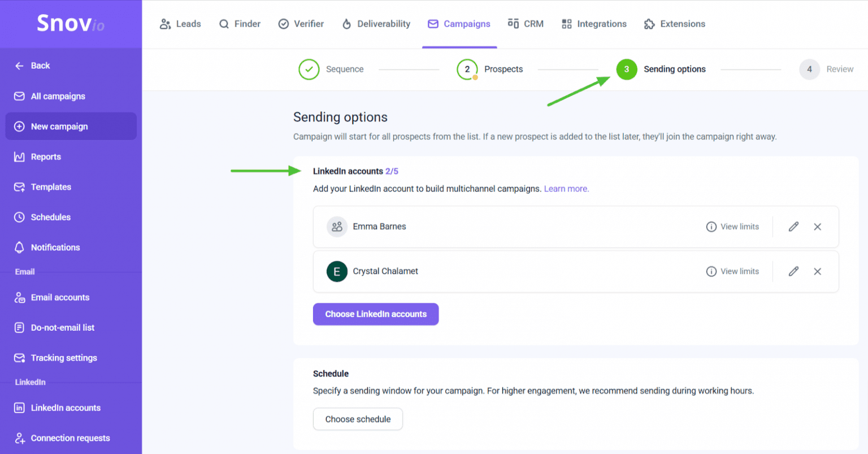View limits for Emma Barnes account
Image resolution: width=868 pixels, height=454 pixels.
tap(732, 226)
